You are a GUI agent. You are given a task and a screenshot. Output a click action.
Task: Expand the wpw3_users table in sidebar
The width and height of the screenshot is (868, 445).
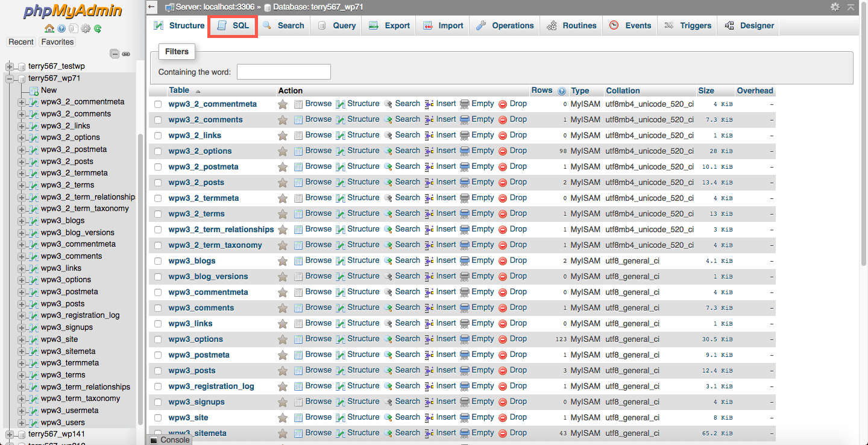22,422
